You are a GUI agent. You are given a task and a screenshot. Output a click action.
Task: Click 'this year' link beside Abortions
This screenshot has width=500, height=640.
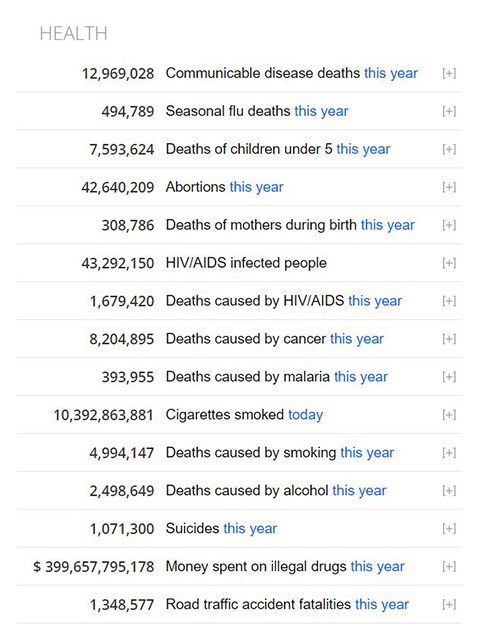[x=256, y=187]
